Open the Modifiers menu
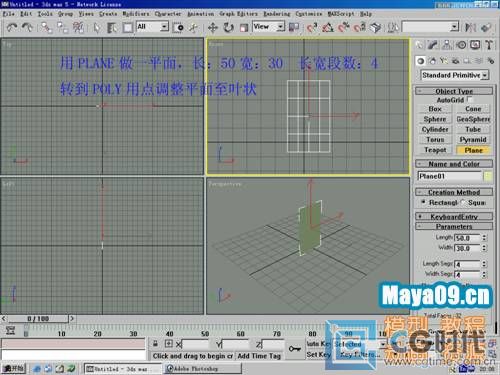The image size is (500, 375). [x=136, y=14]
